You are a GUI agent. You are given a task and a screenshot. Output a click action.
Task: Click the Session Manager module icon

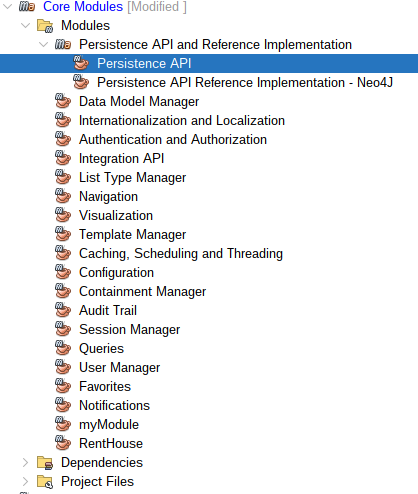(63, 329)
